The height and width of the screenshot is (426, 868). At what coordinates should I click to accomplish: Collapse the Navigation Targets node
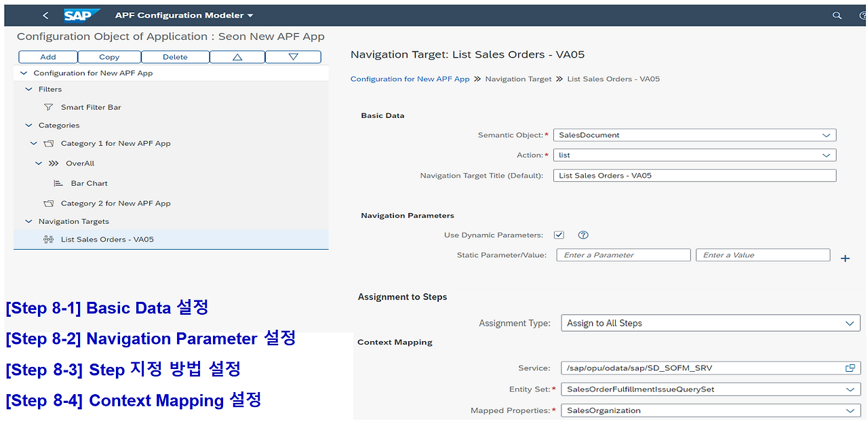point(28,221)
